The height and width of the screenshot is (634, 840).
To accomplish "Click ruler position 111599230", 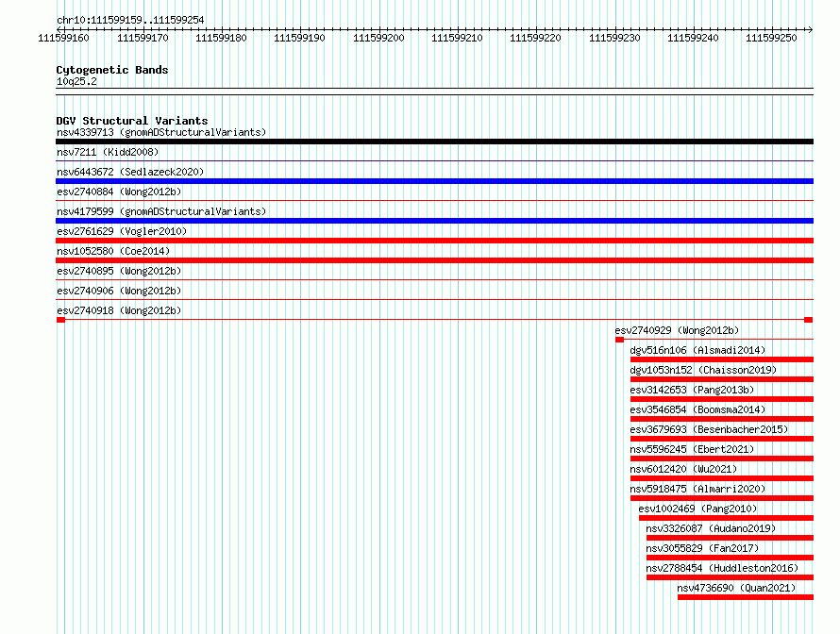I will [614, 38].
